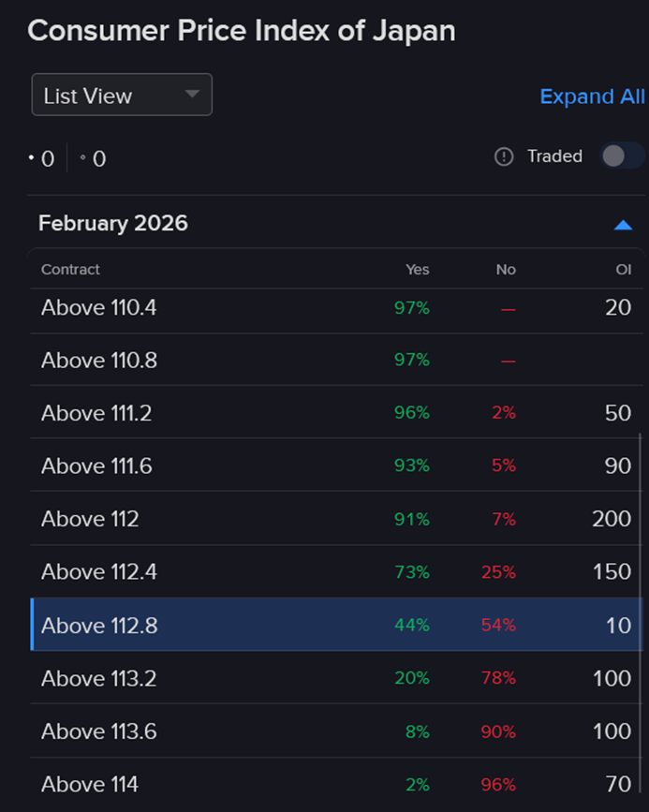Click 73% Yes price for Above 112.4
The width and height of the screenshot is (649, 812).
tap(411, 572)
